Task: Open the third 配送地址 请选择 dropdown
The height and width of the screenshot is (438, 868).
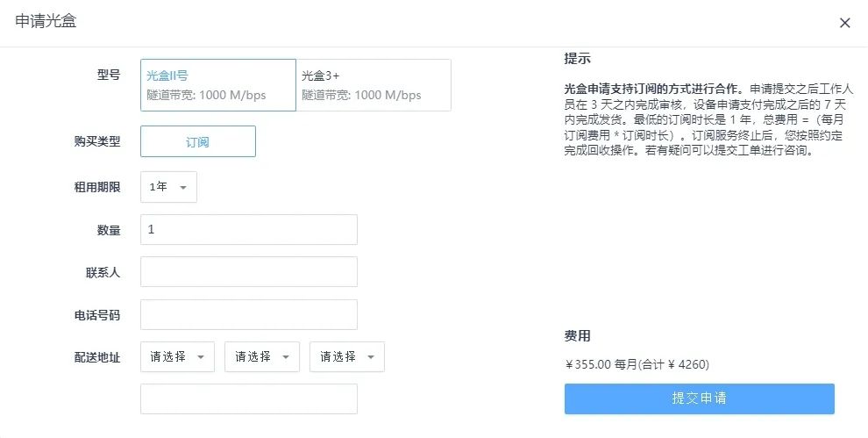Action: (347, 356)
